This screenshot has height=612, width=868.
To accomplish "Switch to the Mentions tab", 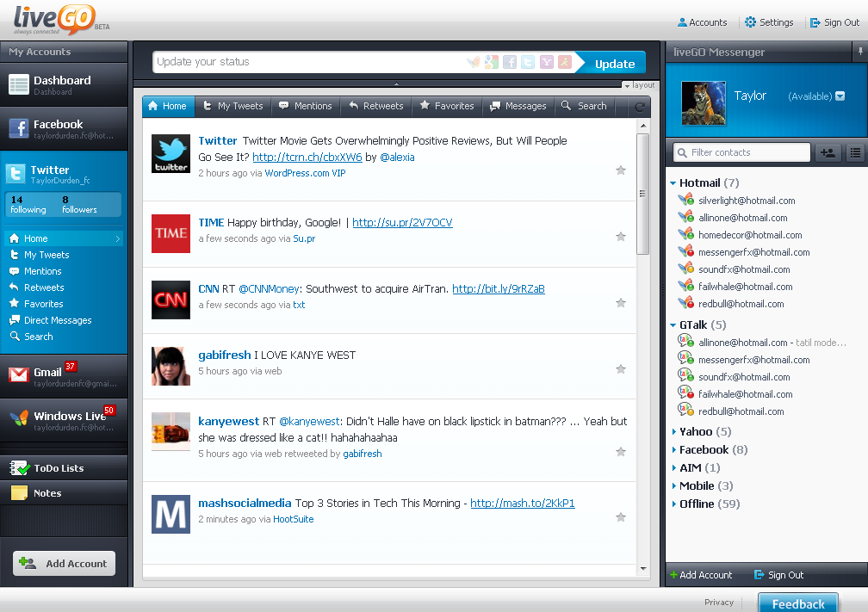I will 306,106.
